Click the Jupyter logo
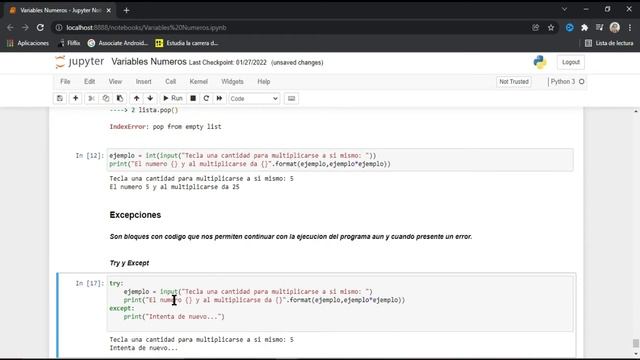 click(80, 62)
